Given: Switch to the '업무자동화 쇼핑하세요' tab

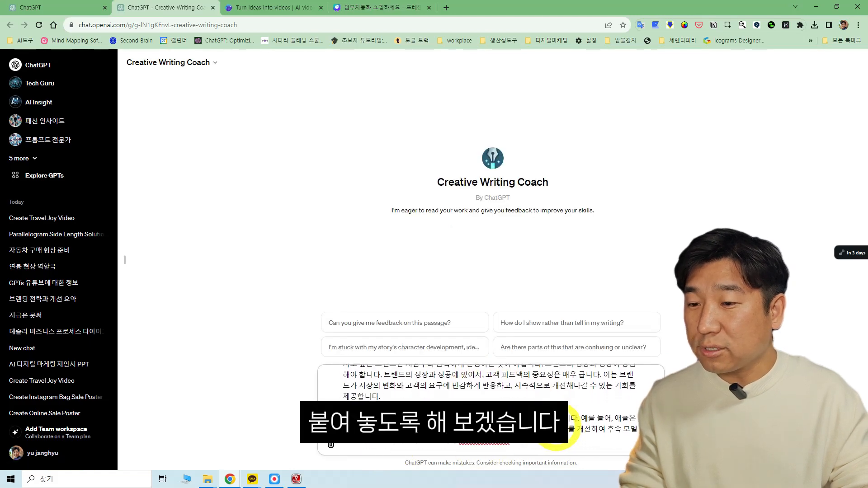Looking at the screenshot, I should 382,7.
